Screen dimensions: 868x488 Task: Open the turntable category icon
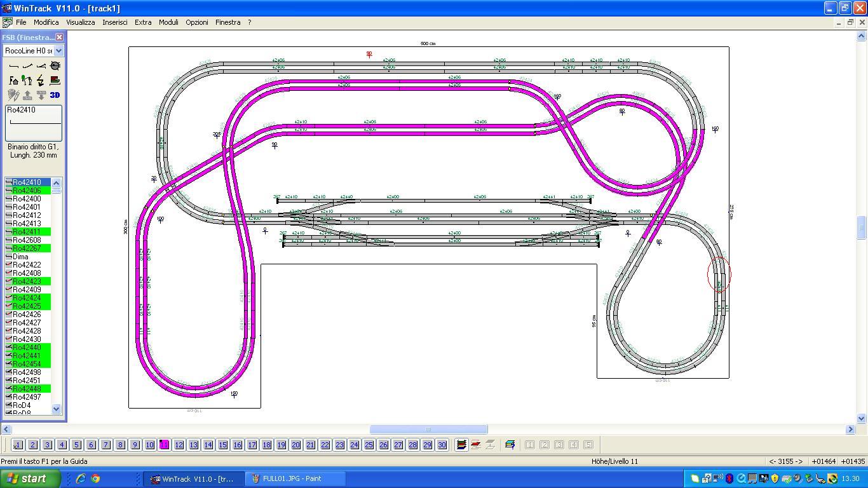[55, 65]
